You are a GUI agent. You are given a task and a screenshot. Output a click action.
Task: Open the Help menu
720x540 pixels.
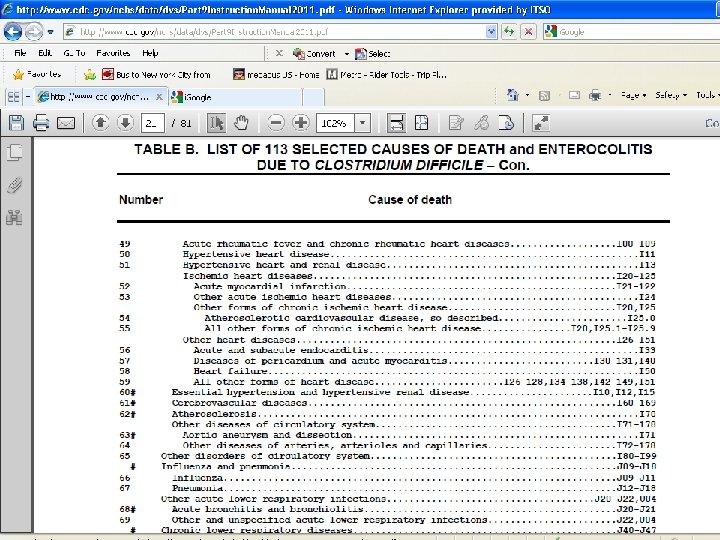point(150,53)
